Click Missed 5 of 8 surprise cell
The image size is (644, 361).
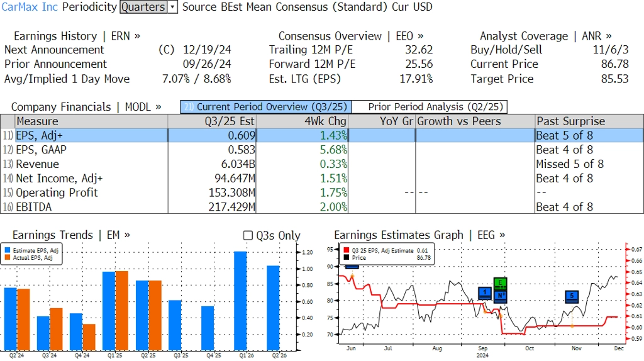coord(570,164)
